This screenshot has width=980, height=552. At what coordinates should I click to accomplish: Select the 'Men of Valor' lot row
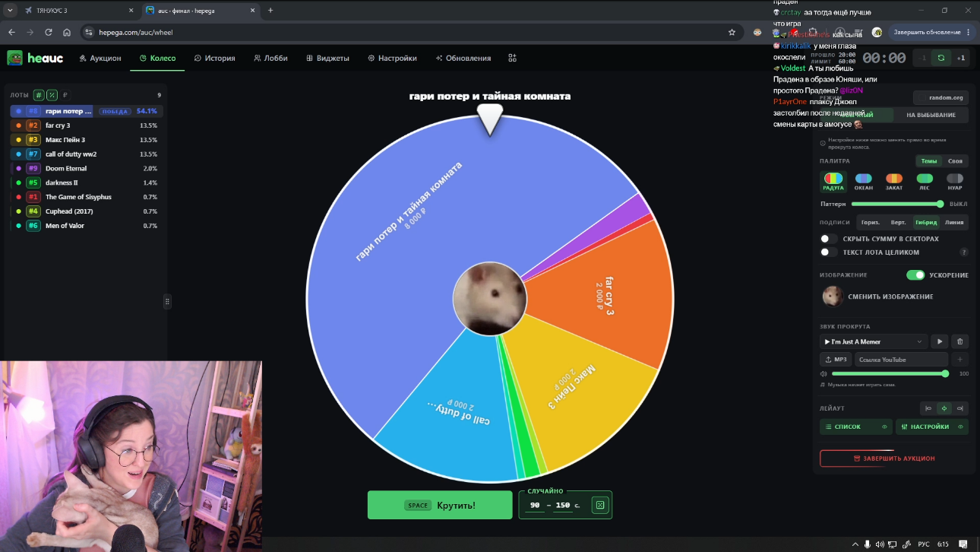coord(86,226)
